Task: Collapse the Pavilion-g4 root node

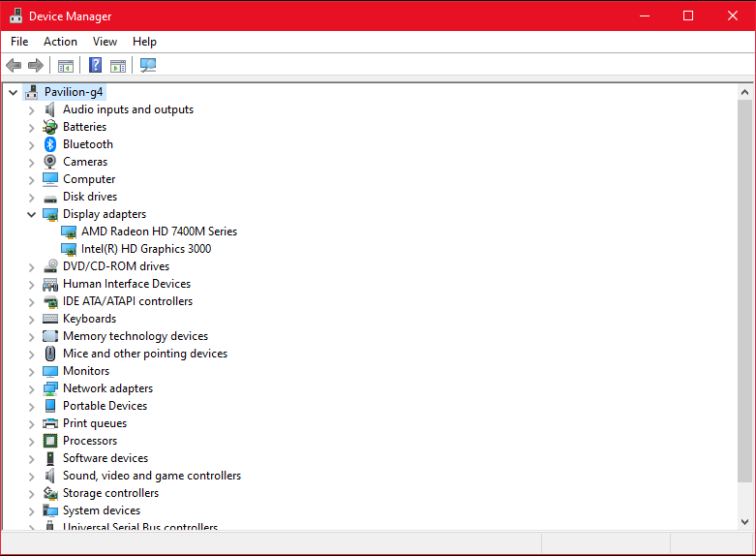Action: click(x=13, y=92)
